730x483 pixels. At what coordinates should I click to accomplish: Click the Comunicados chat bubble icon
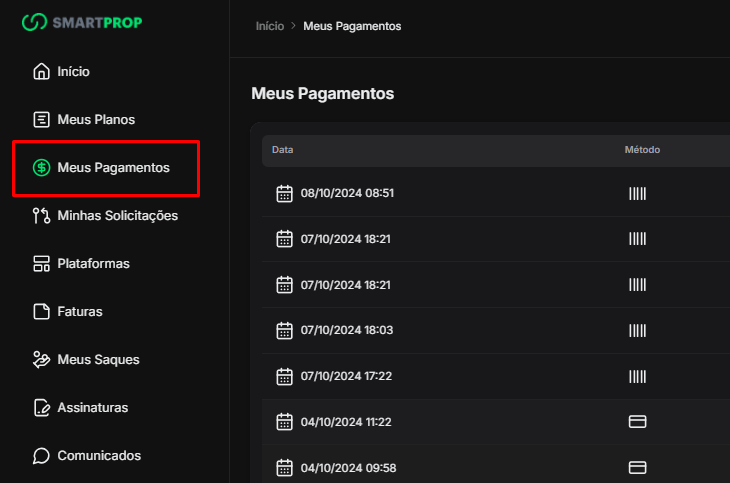click(x=41, y=456)
